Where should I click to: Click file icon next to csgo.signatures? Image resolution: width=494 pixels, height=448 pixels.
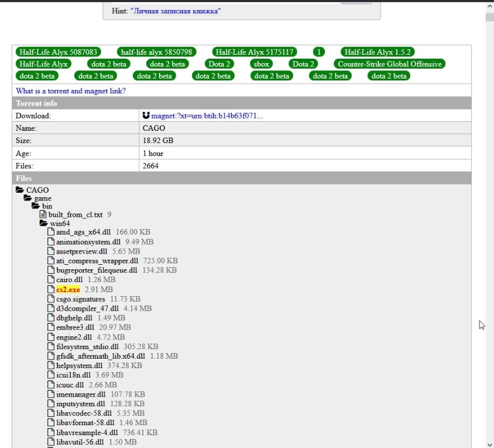[x=51, y=298]
